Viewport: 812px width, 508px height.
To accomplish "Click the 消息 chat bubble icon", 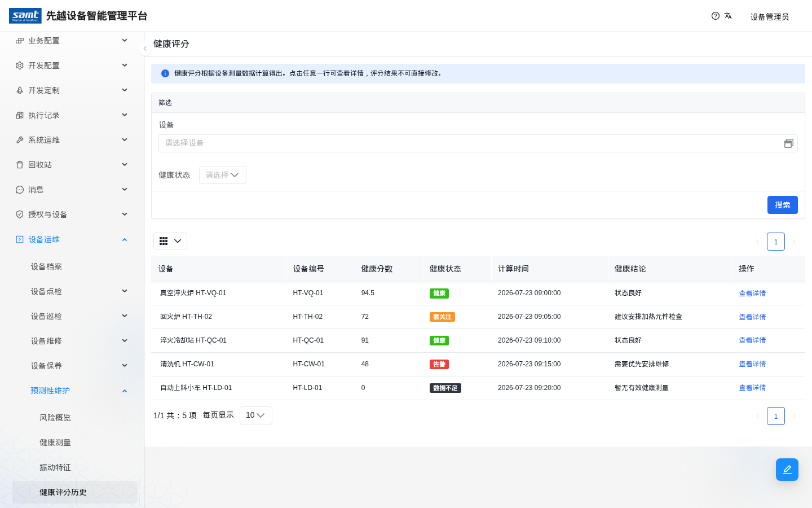I will [x=20, y=190].
